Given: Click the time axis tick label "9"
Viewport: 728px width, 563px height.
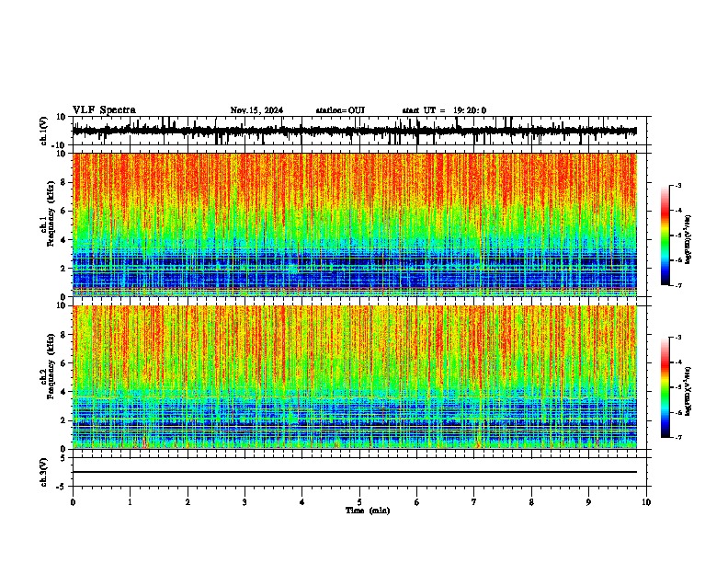Looking at the screenshot, I should (588, 502).
